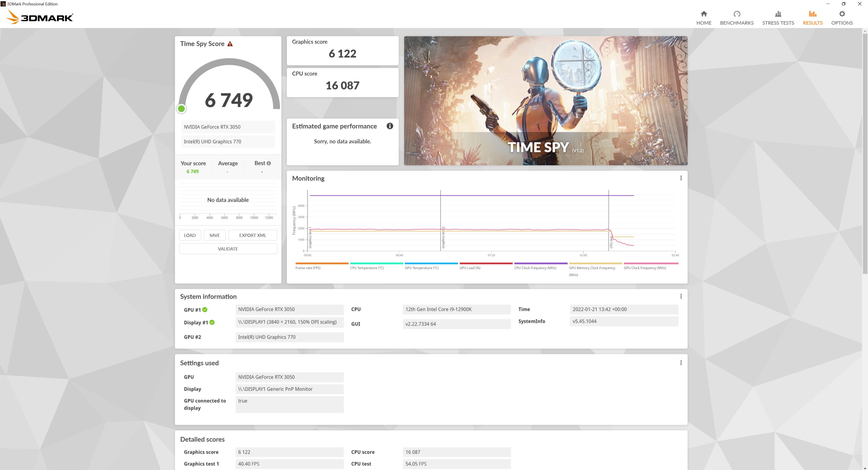Screen dimensions: 868x470
Task: Toggle the GPU Load red legend swatch
Action: tap(486, 263)
